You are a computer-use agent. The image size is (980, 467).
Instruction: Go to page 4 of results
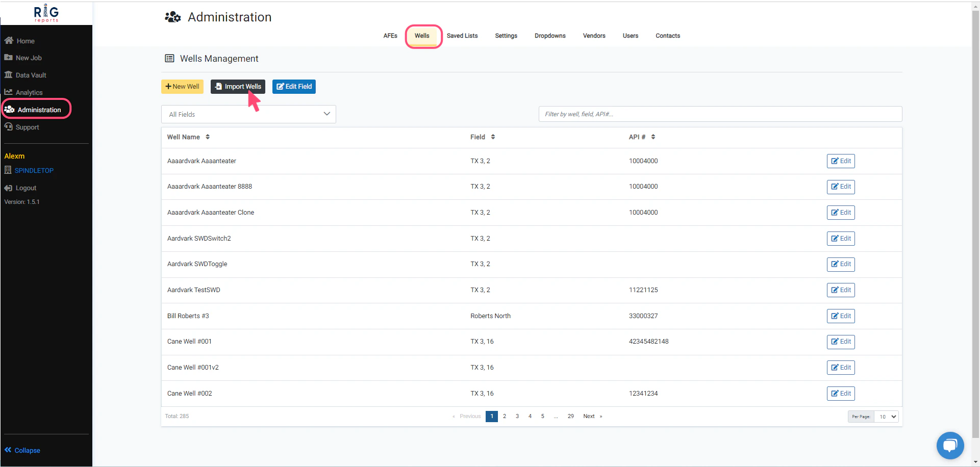click(530, 417)
